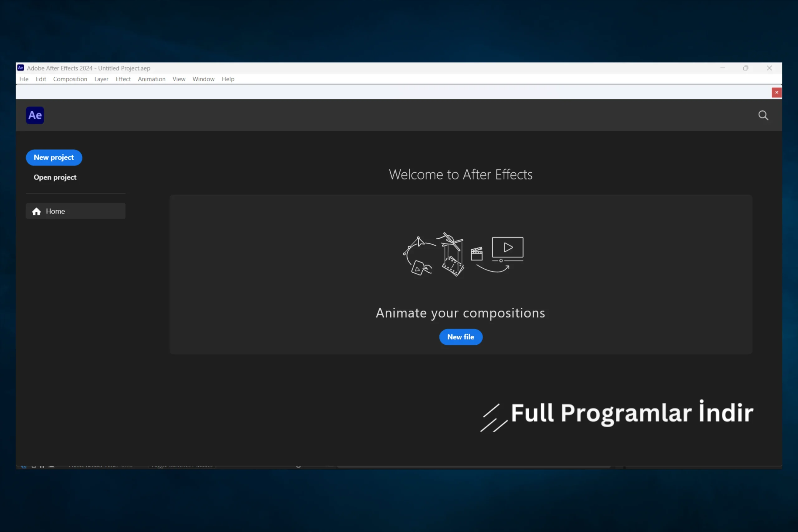Close the Home screen with red X
Screen dimensions: 798x532
pos(776,92)
